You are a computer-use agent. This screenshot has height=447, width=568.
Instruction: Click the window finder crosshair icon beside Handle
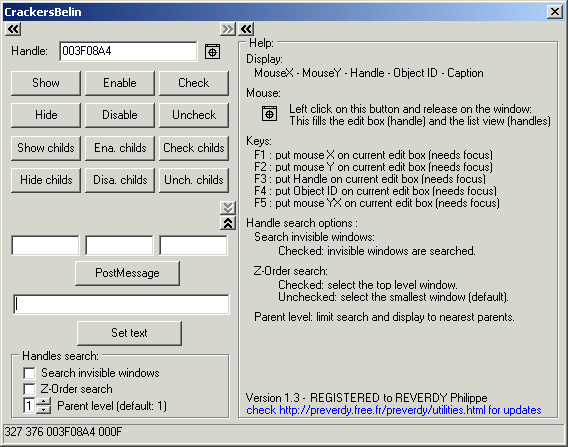click(212, 52)
